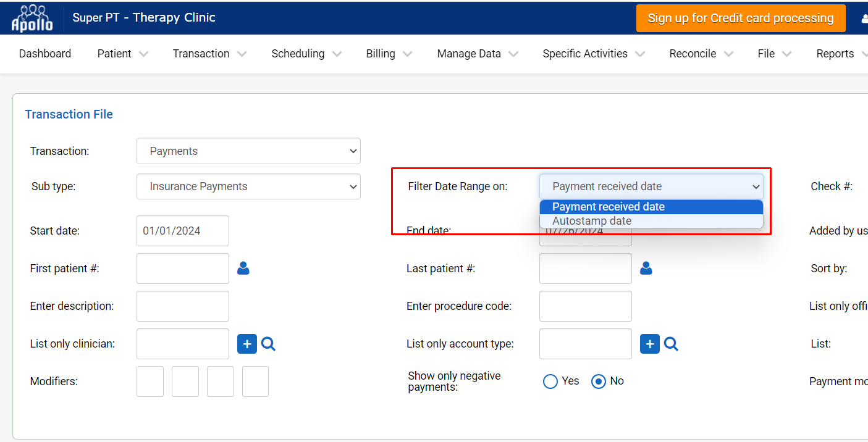Screen dimensions: 868x442
Task: Click plus icon next to List only clinician
Action: (247, 344)
